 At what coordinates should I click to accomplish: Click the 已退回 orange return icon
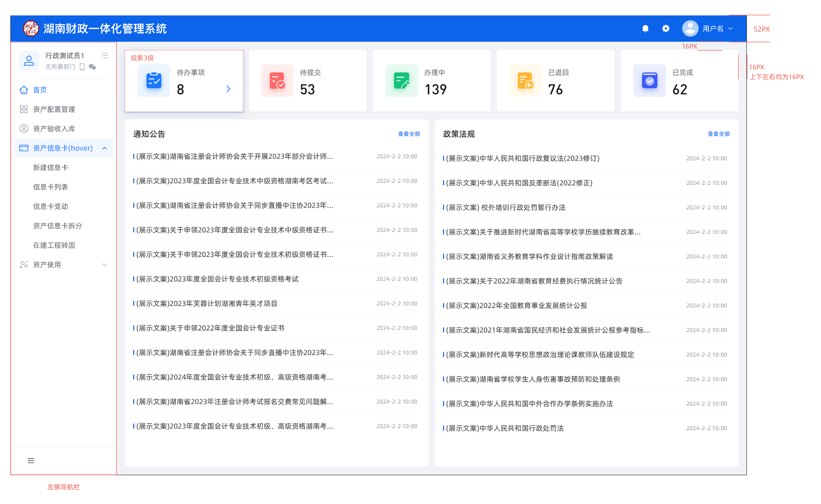525,81
